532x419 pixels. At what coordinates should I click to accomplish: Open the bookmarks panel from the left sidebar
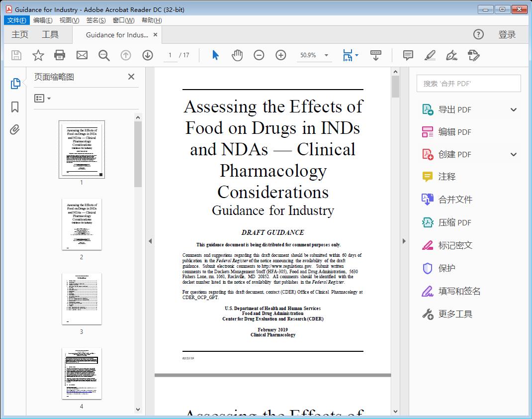tap(15, 107)
